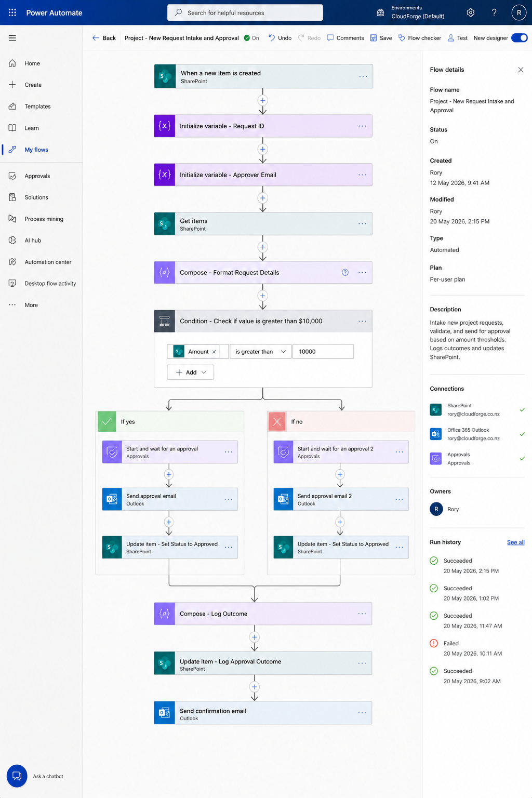Click the variable icon on Request ID card
The width and height of the screenshot is (532, 798).
[x=165, y=126]
